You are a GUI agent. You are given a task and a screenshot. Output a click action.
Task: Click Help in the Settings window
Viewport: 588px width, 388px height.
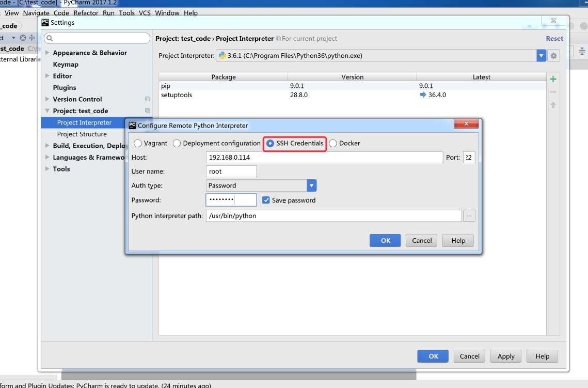(x=542, y=356)
